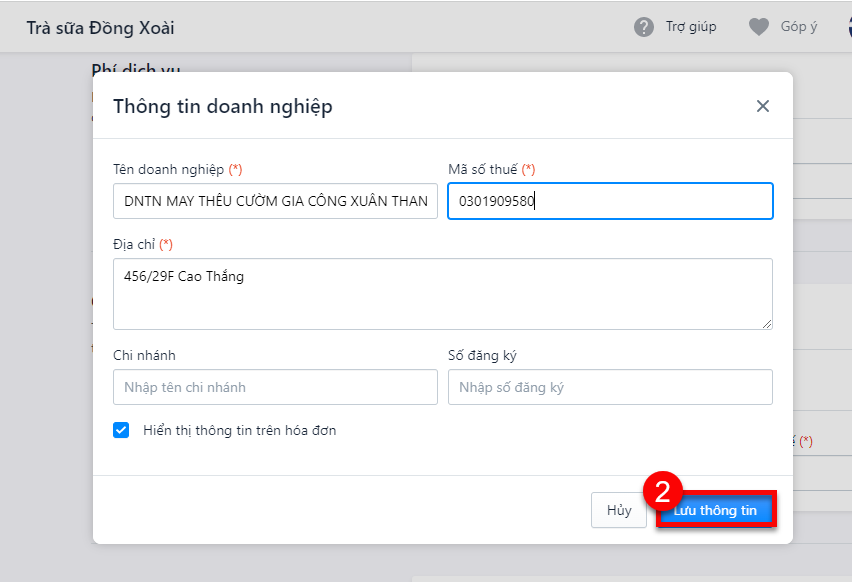Focus the Tên doanh nghiệp input field

275,201
